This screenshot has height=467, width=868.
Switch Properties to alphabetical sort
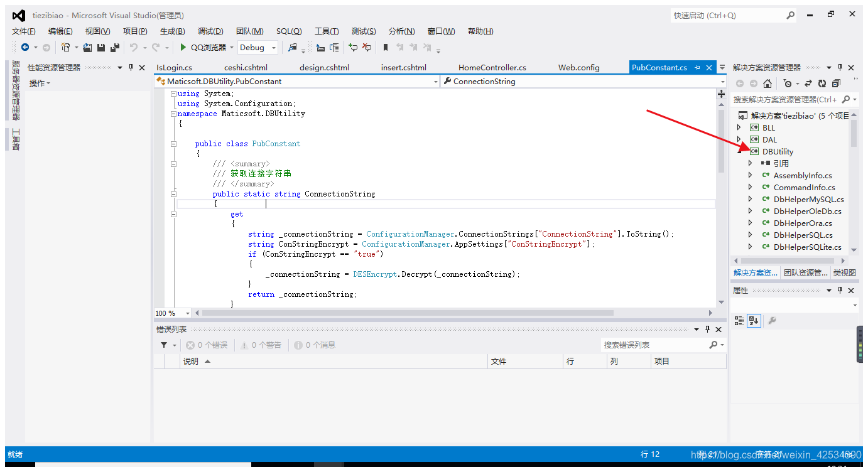click(x=754, y=320)
